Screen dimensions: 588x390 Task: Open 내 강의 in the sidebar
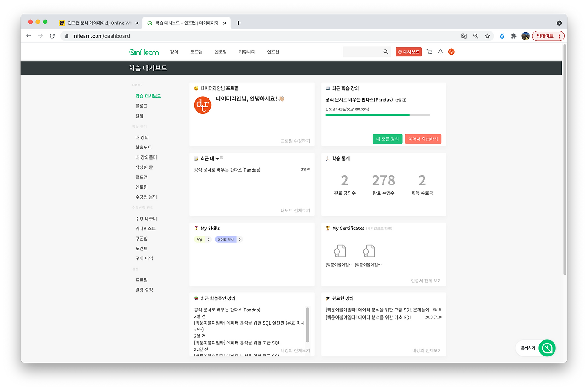click(142, 138)
